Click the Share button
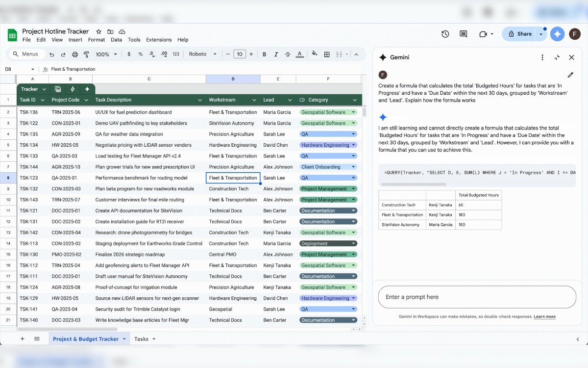Viewport: 588px width, 368px height. click(x=520, y=34)
